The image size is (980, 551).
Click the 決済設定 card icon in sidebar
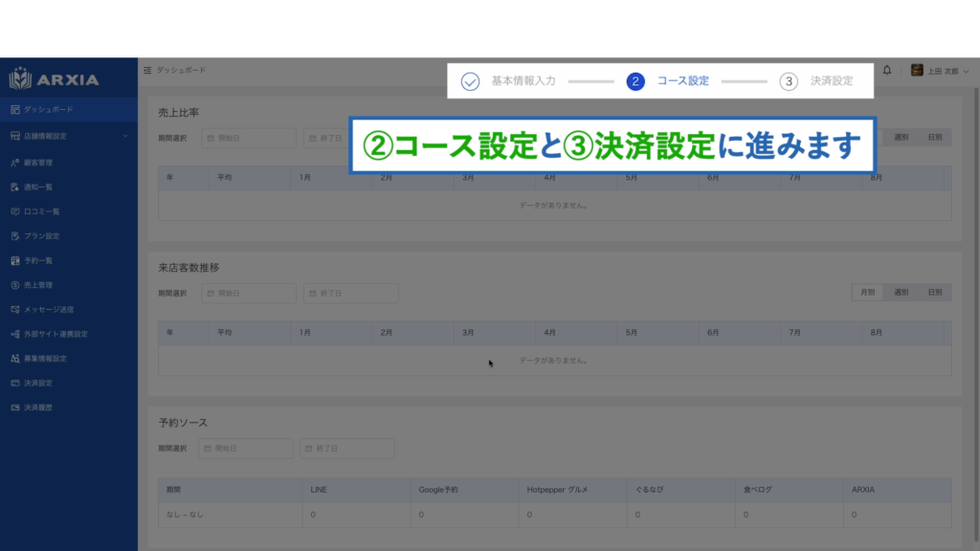click(15, 383)
